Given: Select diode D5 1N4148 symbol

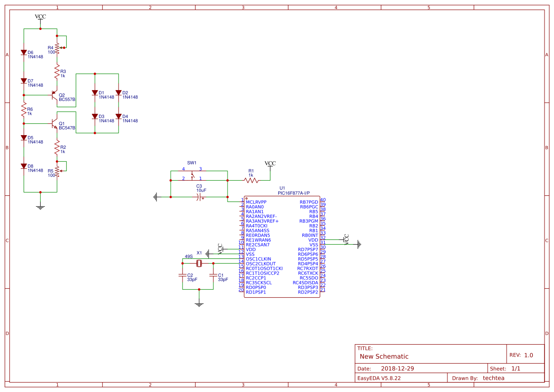Looking at the screenshot, I should tap(24, 138).
